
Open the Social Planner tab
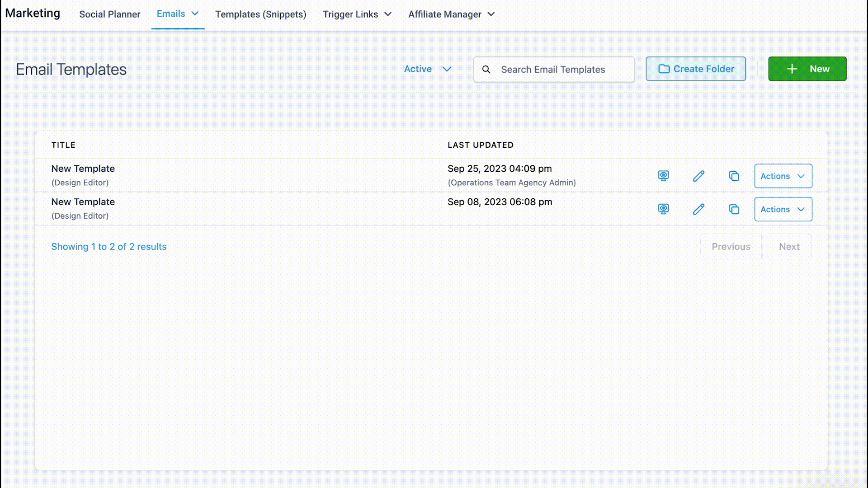(109, 14)
